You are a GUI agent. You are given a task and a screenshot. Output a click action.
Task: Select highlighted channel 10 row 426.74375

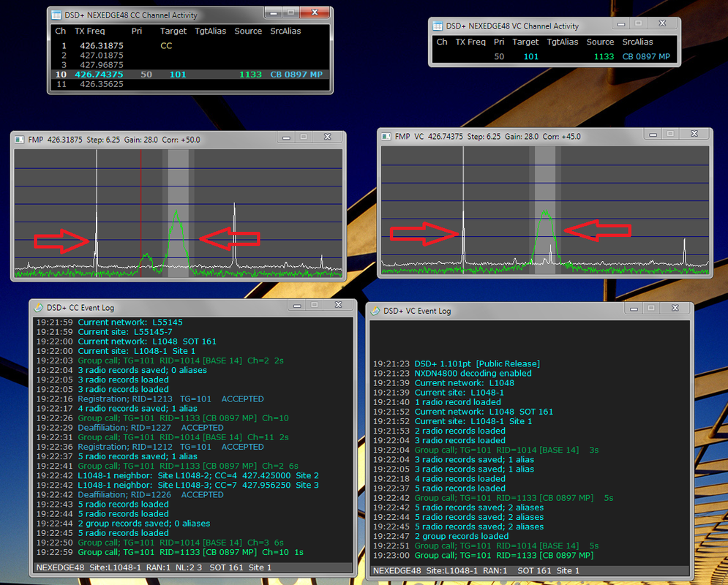point(190,75)
